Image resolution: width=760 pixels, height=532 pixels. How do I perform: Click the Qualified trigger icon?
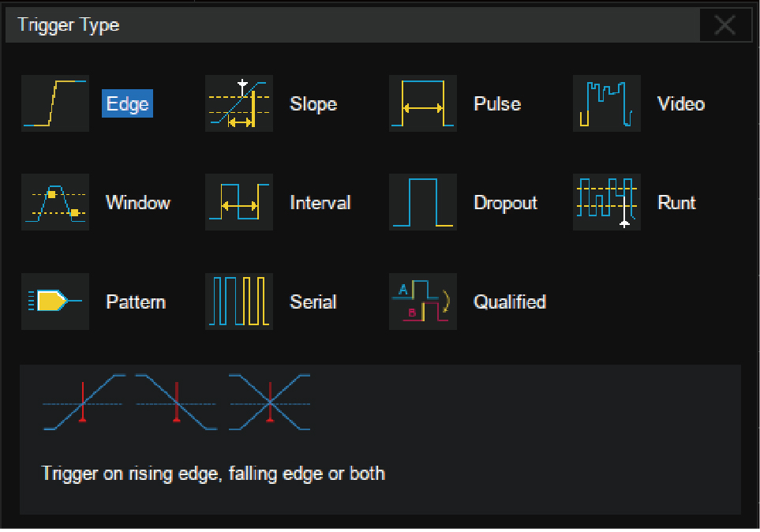(422, 302)
